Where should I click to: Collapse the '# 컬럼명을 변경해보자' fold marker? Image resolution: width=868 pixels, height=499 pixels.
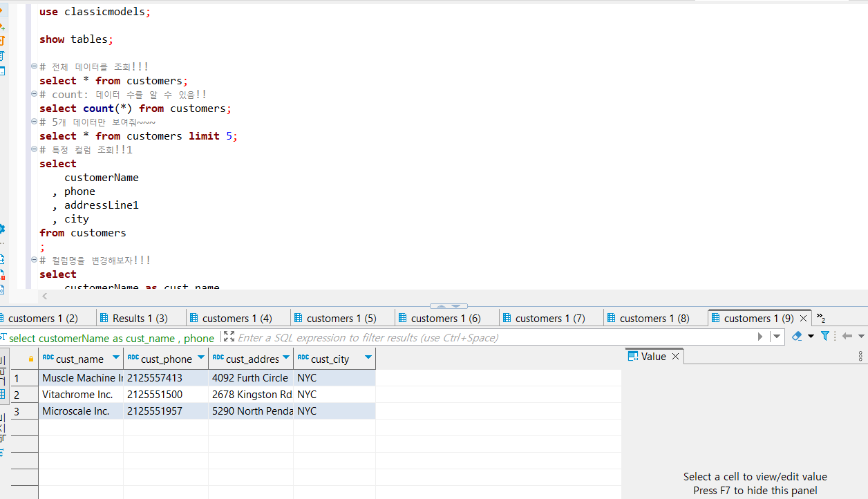(34, 260)
